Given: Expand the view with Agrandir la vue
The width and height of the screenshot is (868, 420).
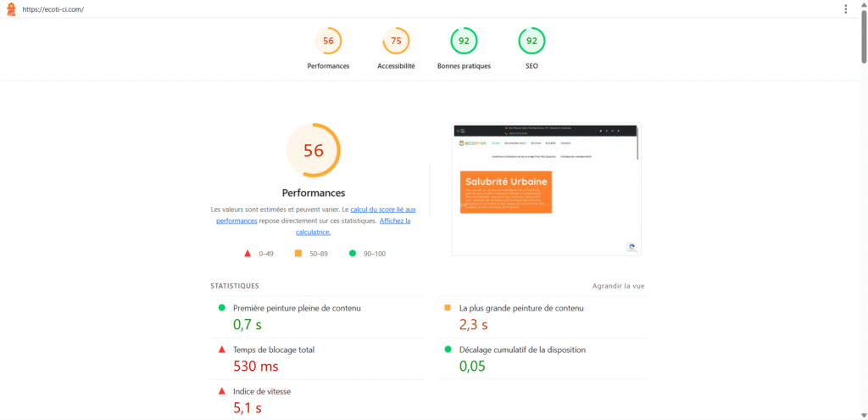Looking at the screenshot, I should coord(618,286).
